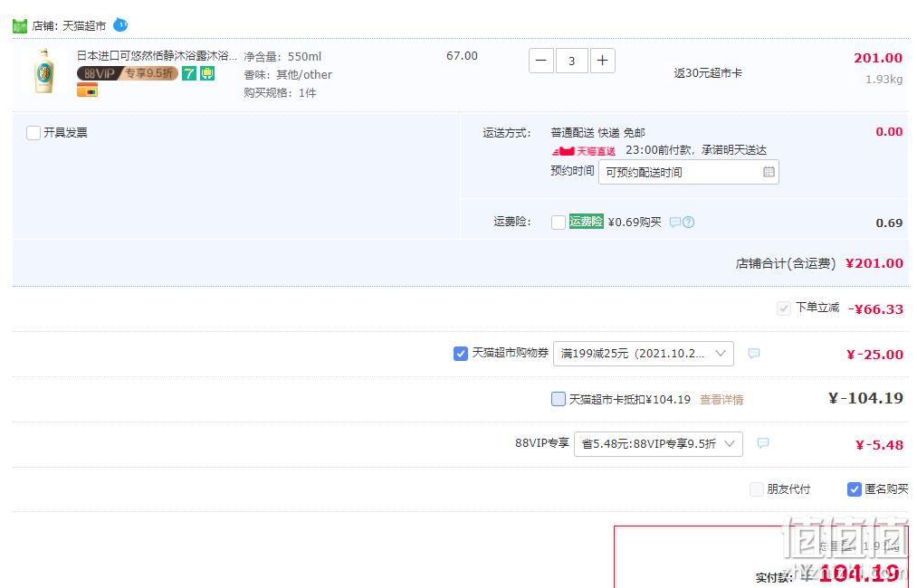Enable the 朋友代付 checkbox
Image resolution: width=917 pixels, height=588 pixels.
pos(757,489)
